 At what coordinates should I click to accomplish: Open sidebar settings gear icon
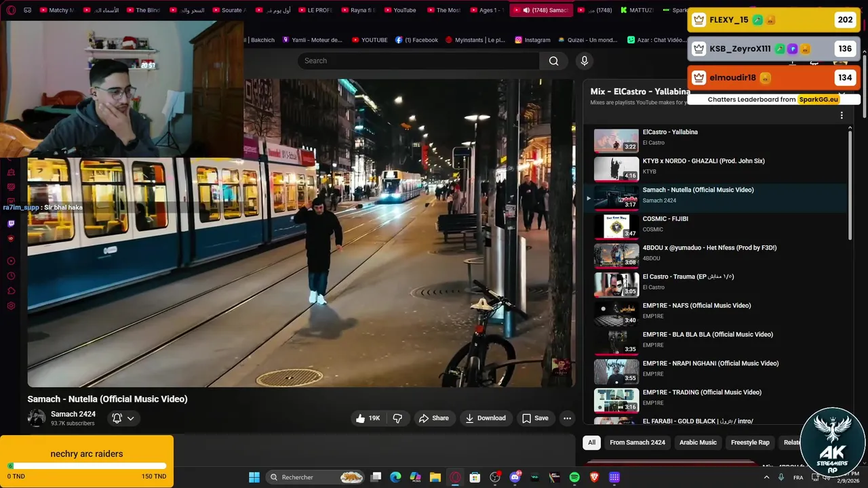tap(11, 306)
